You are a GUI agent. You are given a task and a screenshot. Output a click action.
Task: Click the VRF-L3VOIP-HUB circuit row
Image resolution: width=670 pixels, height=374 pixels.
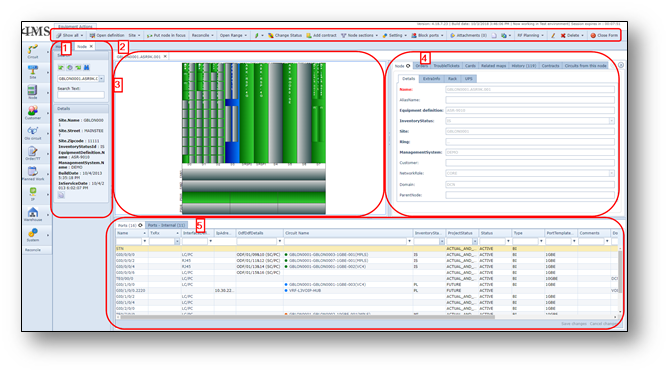305,291
